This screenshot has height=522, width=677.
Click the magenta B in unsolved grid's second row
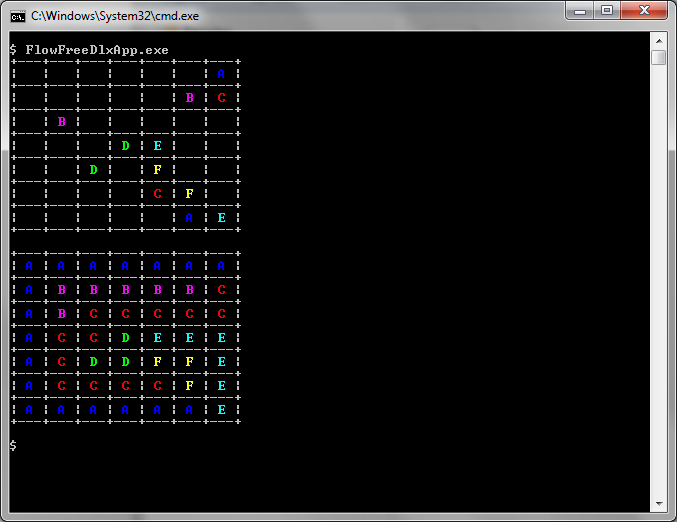[x=190, y=98]
